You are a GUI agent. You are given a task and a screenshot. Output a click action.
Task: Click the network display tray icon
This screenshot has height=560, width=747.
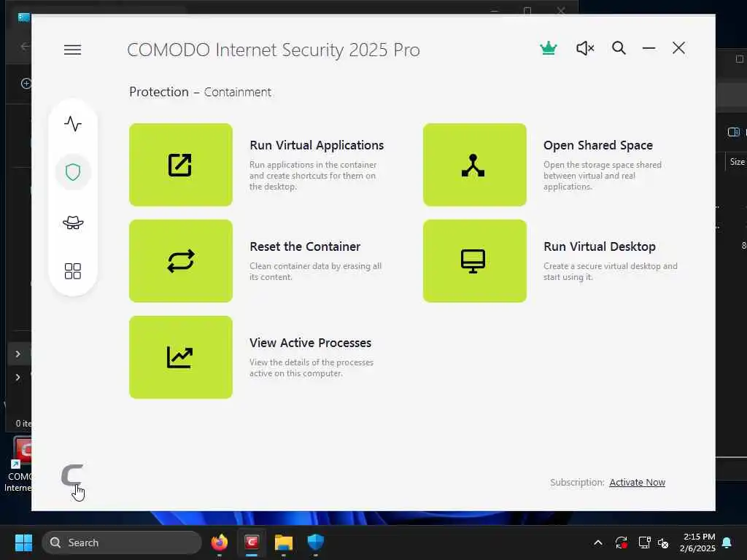pyautogui.click(x=644, y=542)
